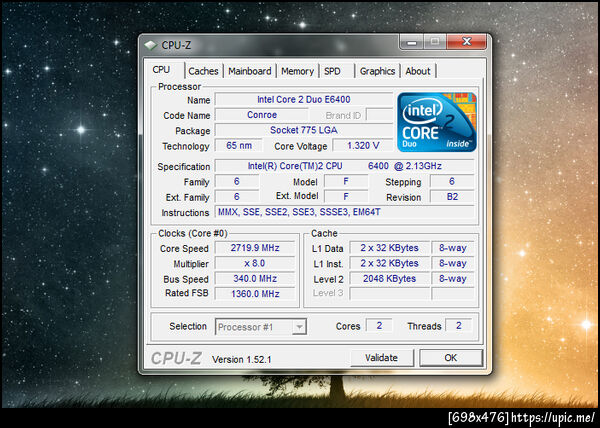This screenshot has width=600, height=428.
Task: Click the L1 Data '8-way' value
Action: click(453, 248)
